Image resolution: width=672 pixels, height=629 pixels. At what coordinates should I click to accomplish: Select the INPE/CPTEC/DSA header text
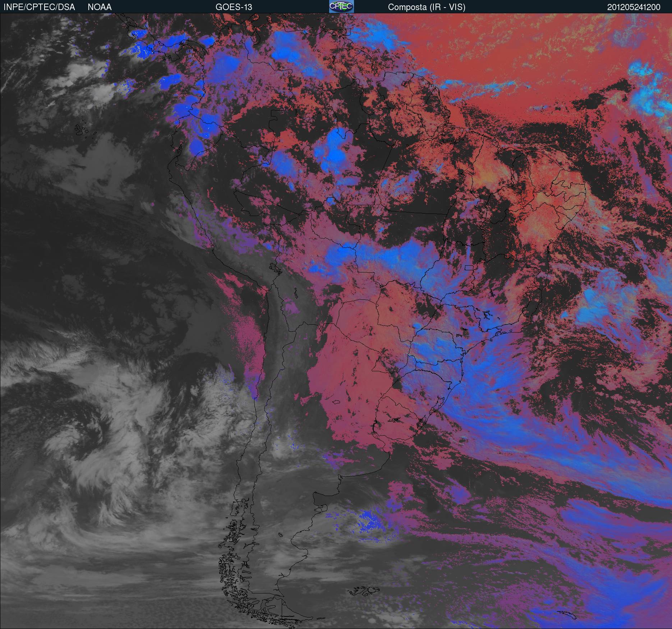[x=39, y=7]
